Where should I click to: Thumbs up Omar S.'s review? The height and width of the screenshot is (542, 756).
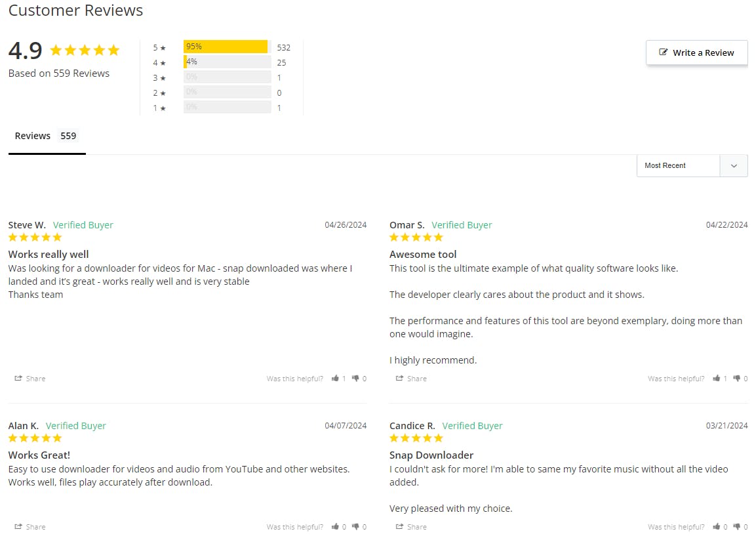point(717,379)
